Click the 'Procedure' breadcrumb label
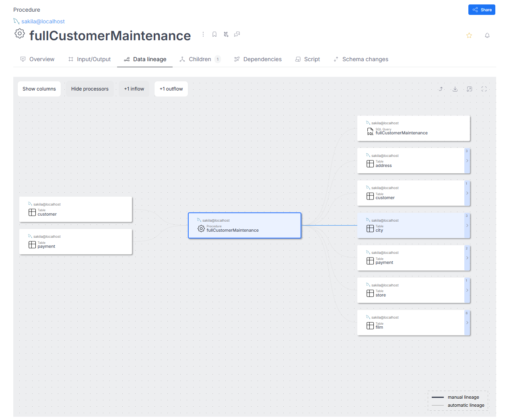This screenshot has width=509, height=420. pos(27,10)
